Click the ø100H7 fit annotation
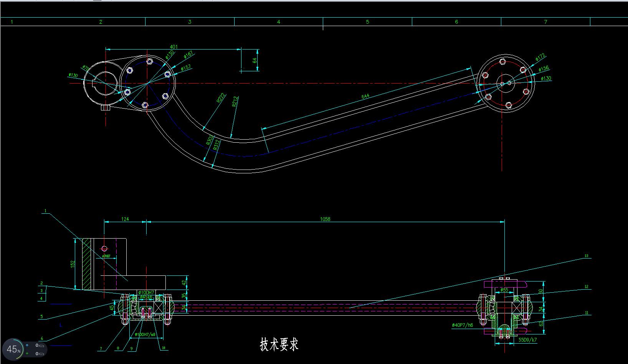This screenshot has height=364, width=628. tap(146, 293)
